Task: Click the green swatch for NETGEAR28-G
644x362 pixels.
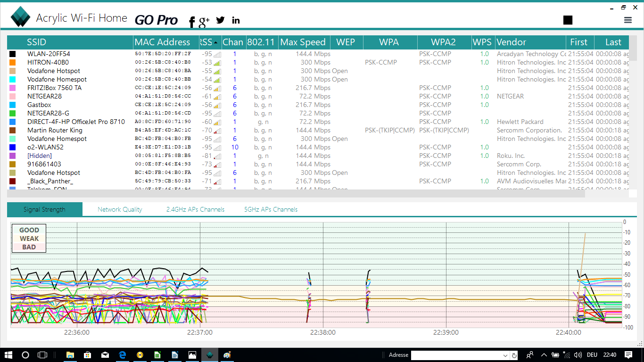Action: pyautogui.click(x=13, y=114)
